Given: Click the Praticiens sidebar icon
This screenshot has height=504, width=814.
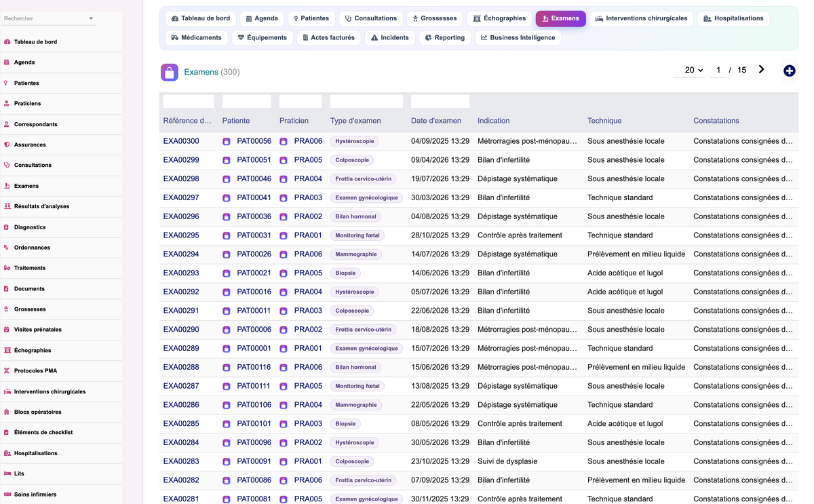Looking at the screenshot, I should tap(7, 104).
